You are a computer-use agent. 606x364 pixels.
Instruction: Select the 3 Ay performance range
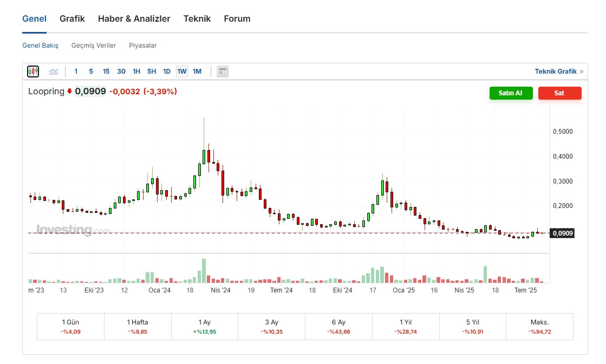tap(272, 327)
